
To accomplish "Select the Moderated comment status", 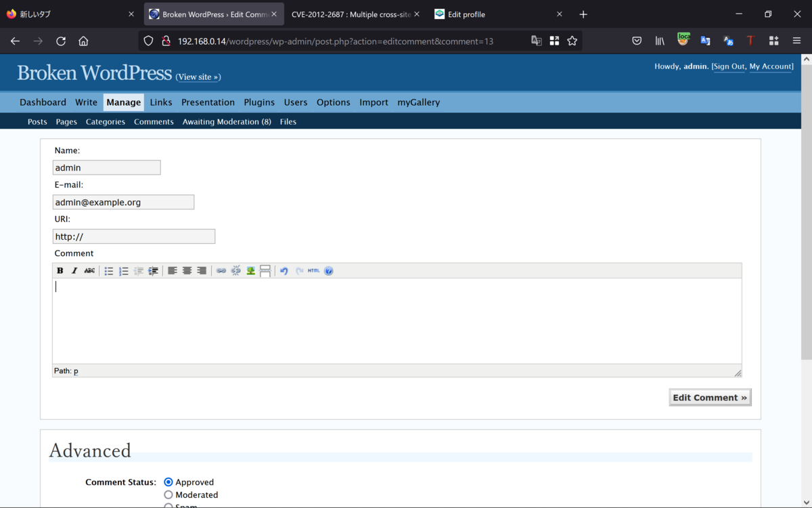I will point(168,495).
